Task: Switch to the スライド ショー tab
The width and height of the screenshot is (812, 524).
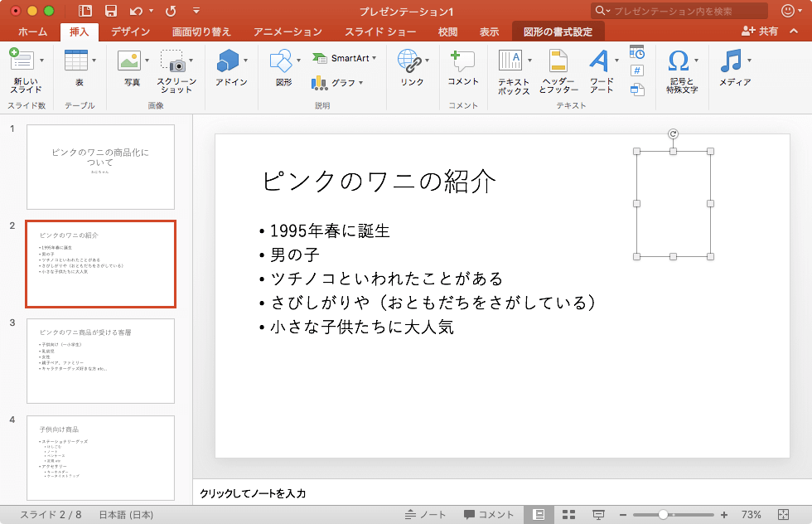Action: [380, 32]
